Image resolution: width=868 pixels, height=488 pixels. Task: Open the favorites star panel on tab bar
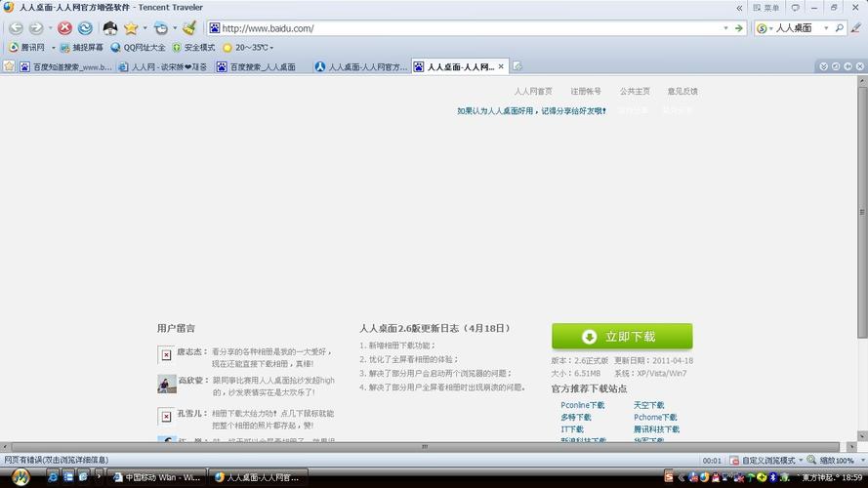click(x=9, y=66)
